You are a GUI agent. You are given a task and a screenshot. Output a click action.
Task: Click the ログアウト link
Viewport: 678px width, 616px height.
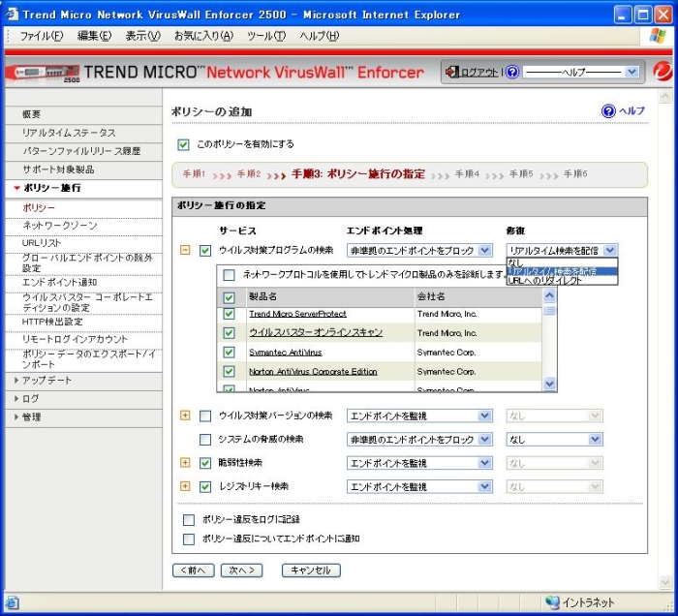[x=479, y=73]
